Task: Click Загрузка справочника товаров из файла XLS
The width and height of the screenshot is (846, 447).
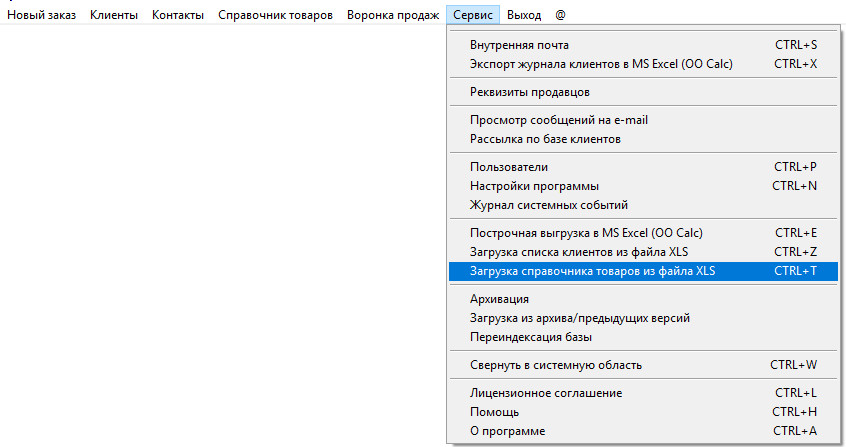Action: point(592,271)
